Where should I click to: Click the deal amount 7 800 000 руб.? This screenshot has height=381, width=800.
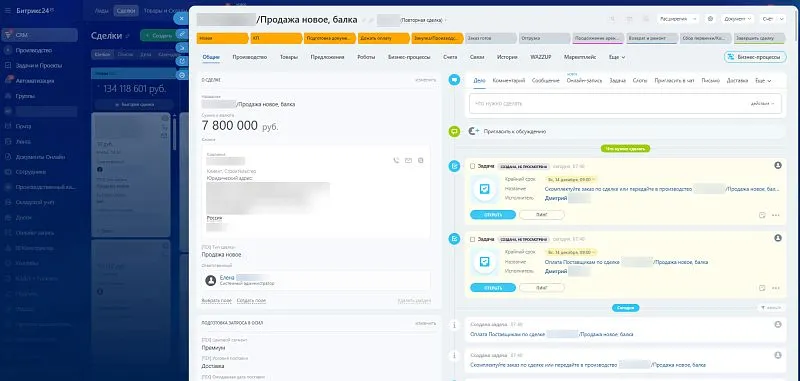(x=240, y=126)
